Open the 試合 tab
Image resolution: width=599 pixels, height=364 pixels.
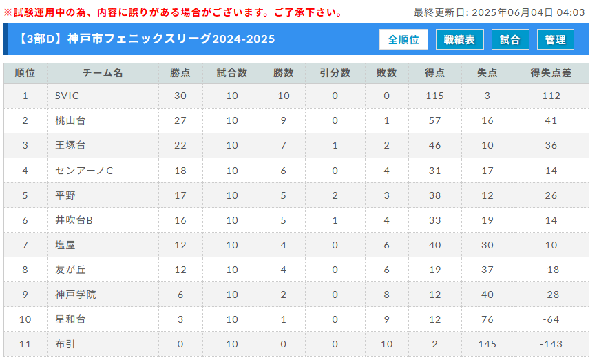point(510,39)
